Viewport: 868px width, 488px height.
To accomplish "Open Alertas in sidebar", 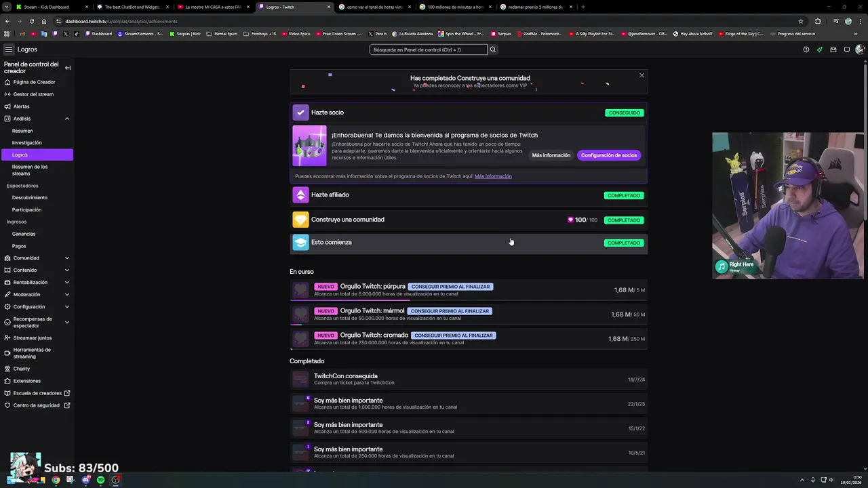I will coord(37,106).
